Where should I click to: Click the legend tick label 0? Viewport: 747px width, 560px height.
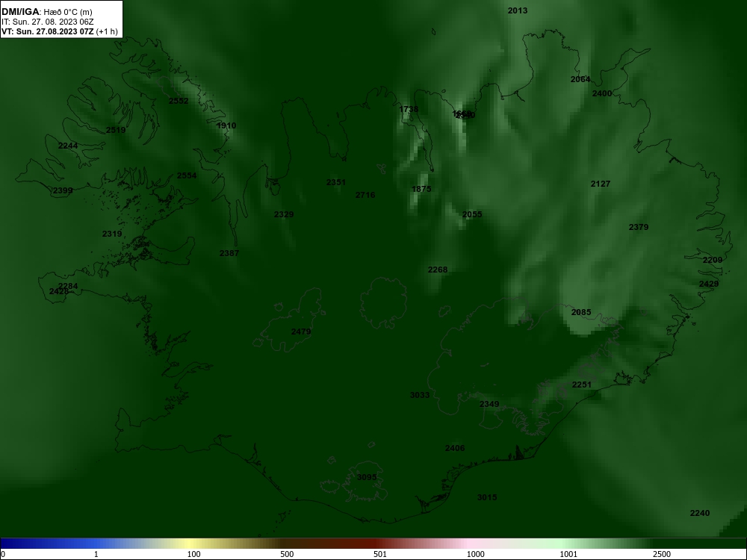[x=2, y=554]
